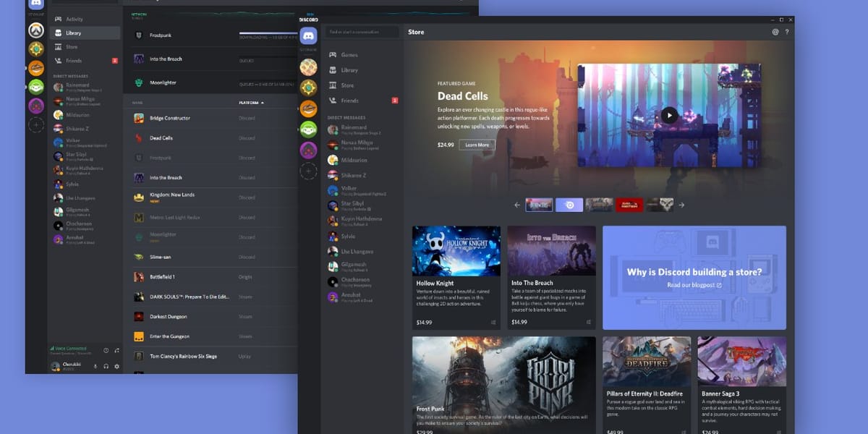This screenshot has height=434, width=868.
Task: Click external link icon beside Read our blogpost
Action: pos(719,285)
